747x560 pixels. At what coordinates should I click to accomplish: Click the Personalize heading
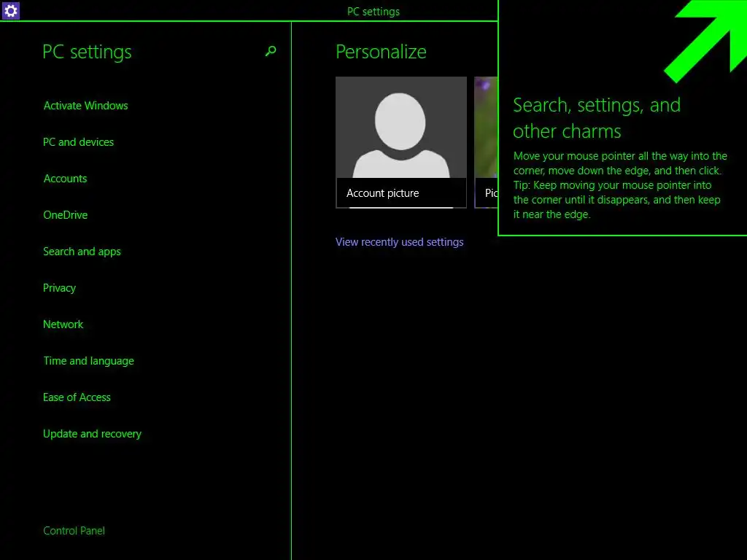[381, 52]
